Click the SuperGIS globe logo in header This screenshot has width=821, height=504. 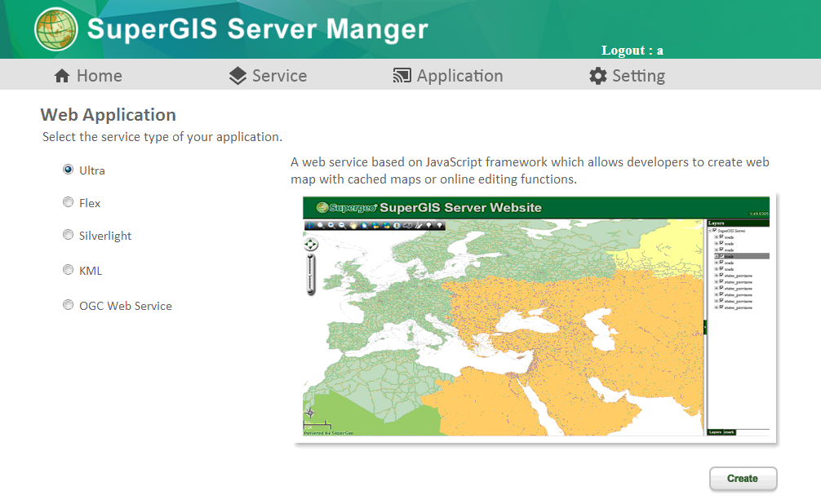pyautogui.click(x=56, y=29)
